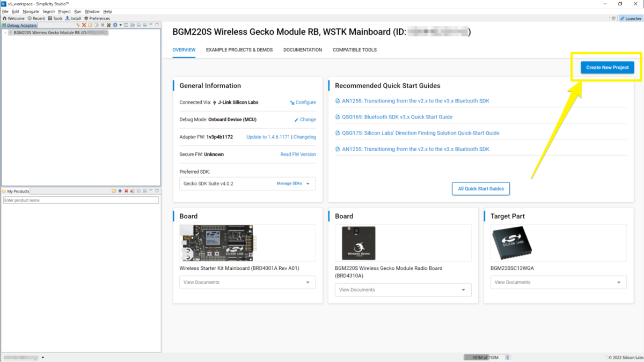The width and height of the screenshot is (644, 362).
Task: Expand View Documents dropdown for BGM220S Radio Board
Action: (403, 290)
